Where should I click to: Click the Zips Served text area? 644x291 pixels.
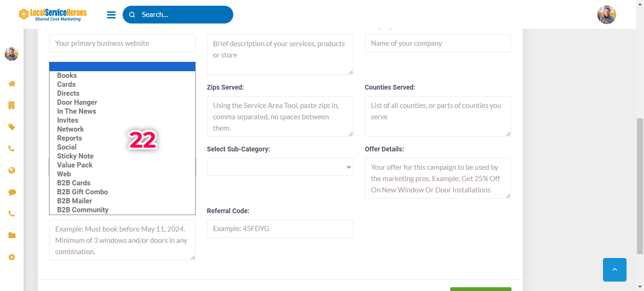coord(280,116)
